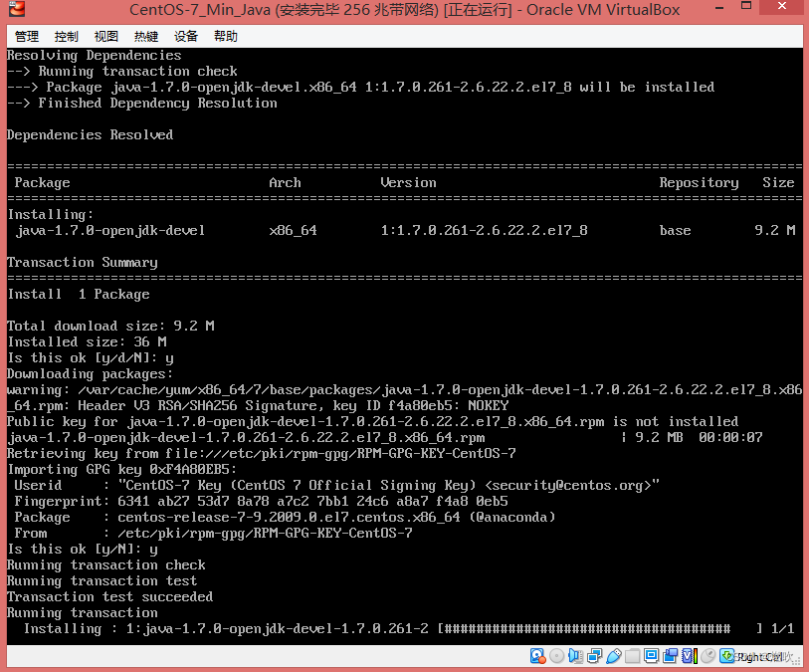Click the optical drive status icon
The width and height of the screenshot is (809, 672).
pyautogui.click(x=556, y=656)
